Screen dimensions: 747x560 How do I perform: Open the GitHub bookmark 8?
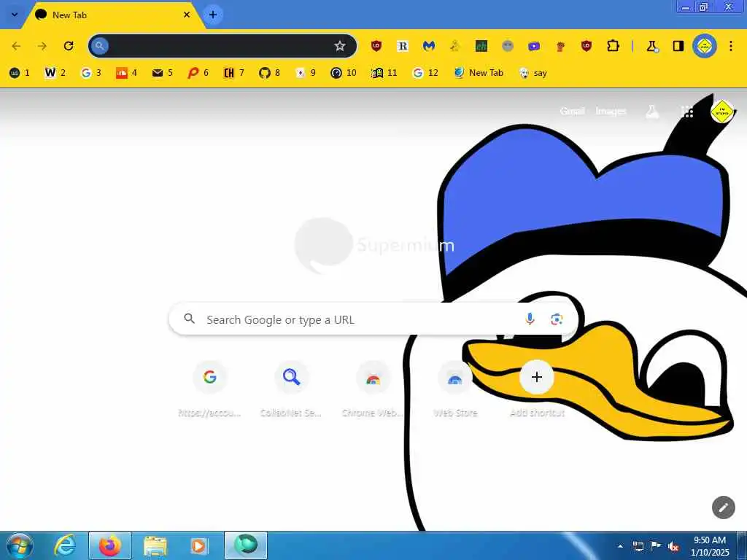click(270, 73)
